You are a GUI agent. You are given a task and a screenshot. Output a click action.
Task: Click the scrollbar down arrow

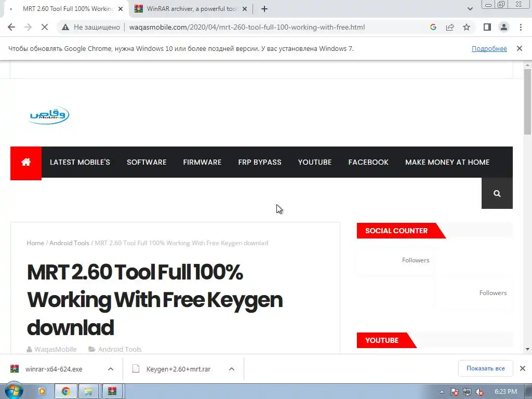click(527, 349)
